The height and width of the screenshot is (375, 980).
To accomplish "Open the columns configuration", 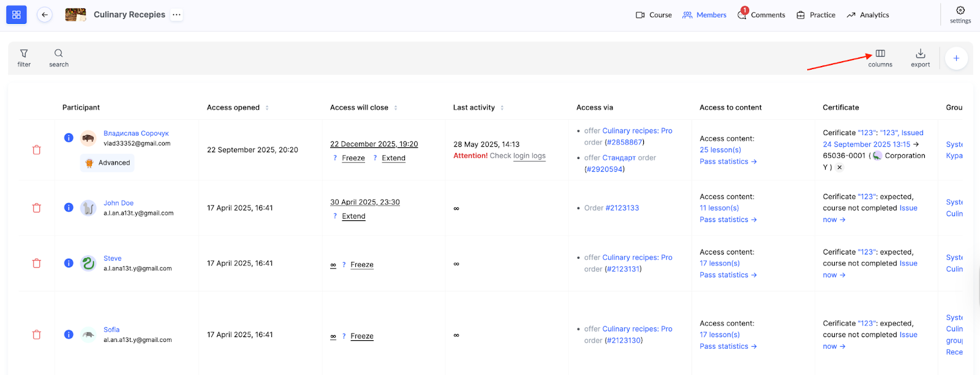I will click(880, 58).
